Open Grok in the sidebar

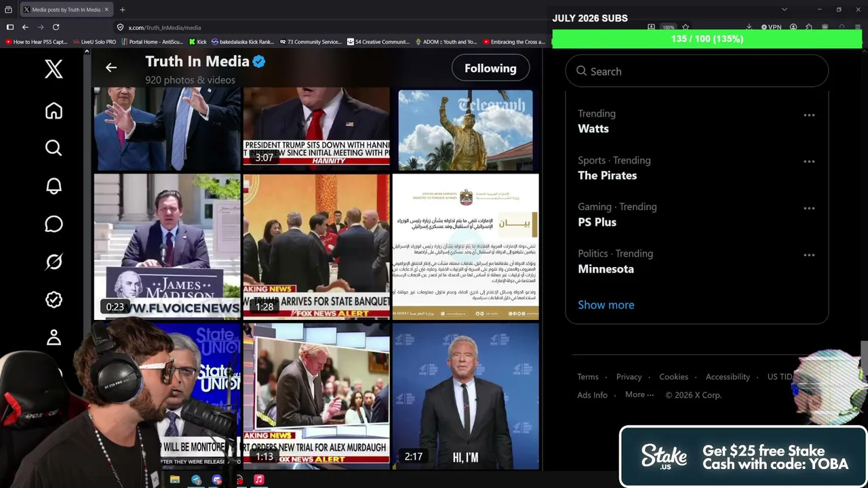click(54, 262)
